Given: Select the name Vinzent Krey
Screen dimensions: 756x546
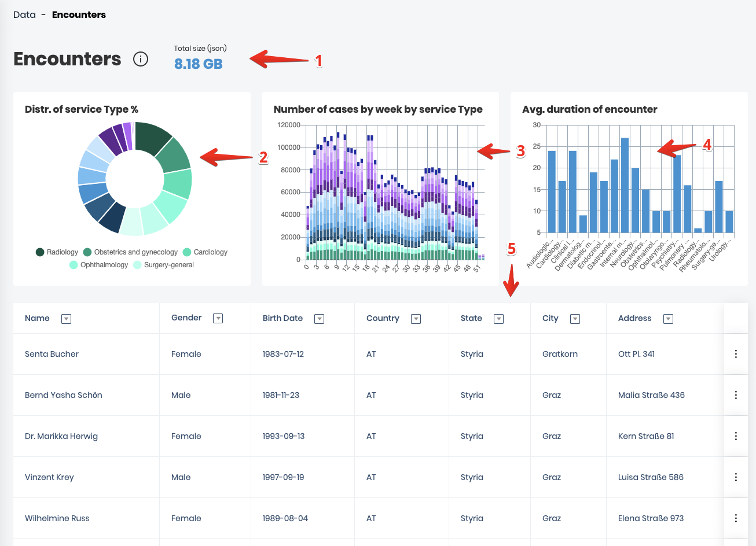Looking at the screenshot, I should click(49, 477).
